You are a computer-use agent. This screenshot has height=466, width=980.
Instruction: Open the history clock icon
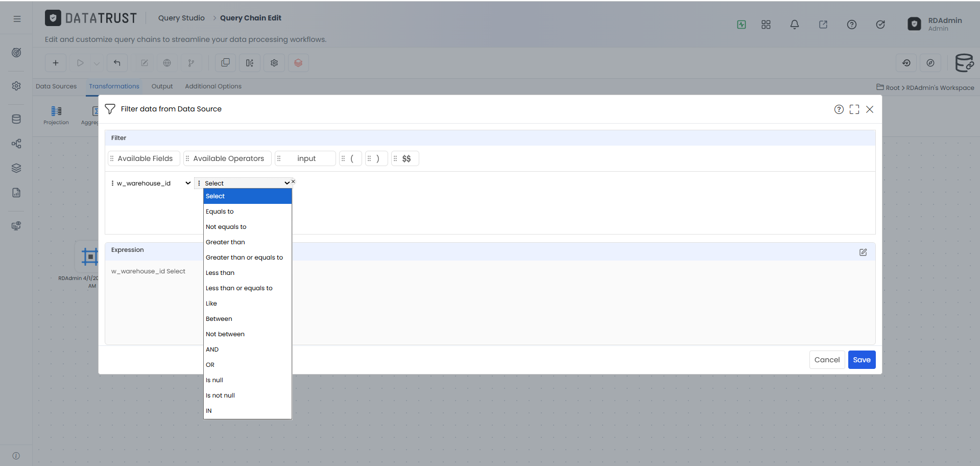click(906, 63)
